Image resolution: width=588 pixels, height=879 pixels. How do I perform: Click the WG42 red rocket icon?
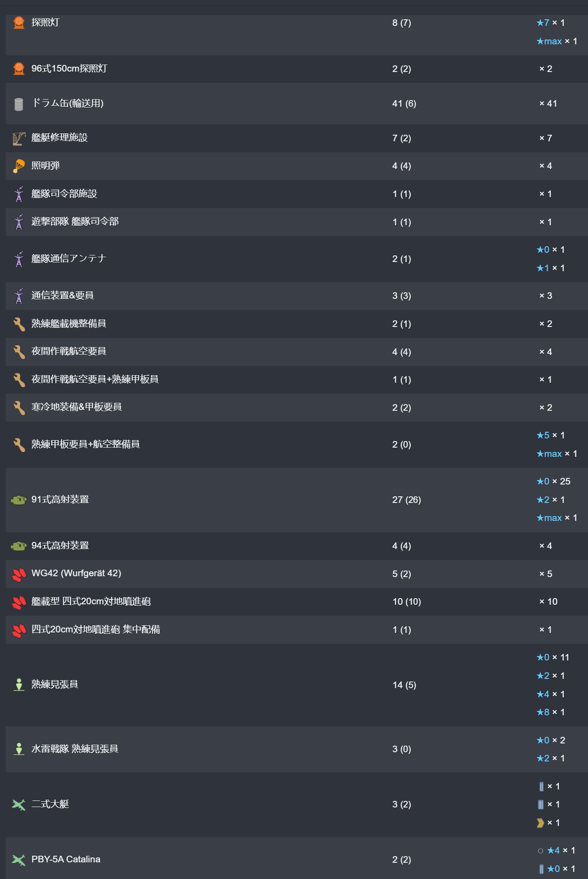coord(18,574)
